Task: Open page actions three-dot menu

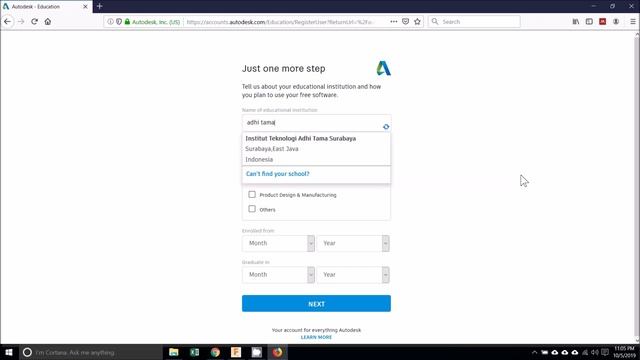Action: click(x=393, y=22)
